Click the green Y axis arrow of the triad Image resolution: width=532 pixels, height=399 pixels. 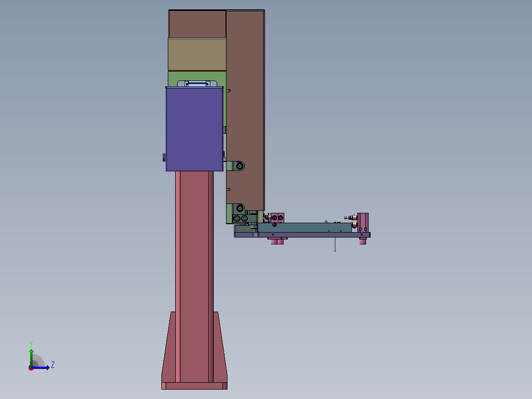coord(31,357)
